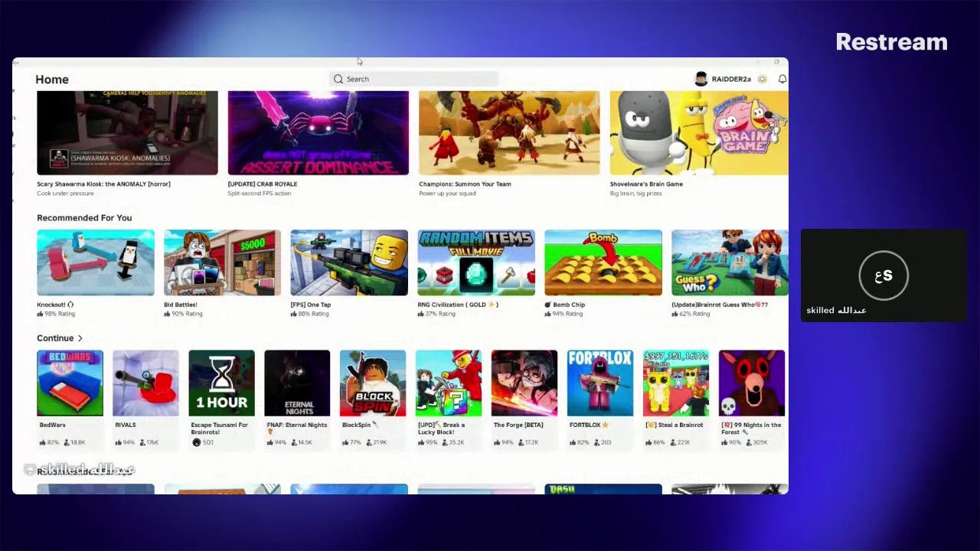Open the Robux icon next to username

point(763,79)
